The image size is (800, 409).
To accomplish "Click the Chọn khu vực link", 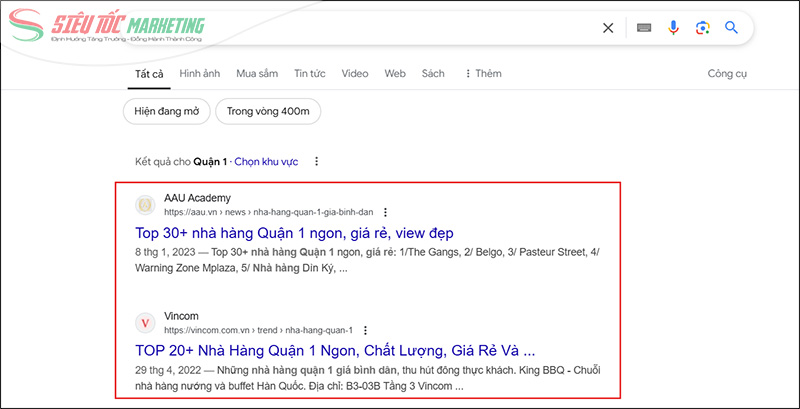I will point(270,161).
